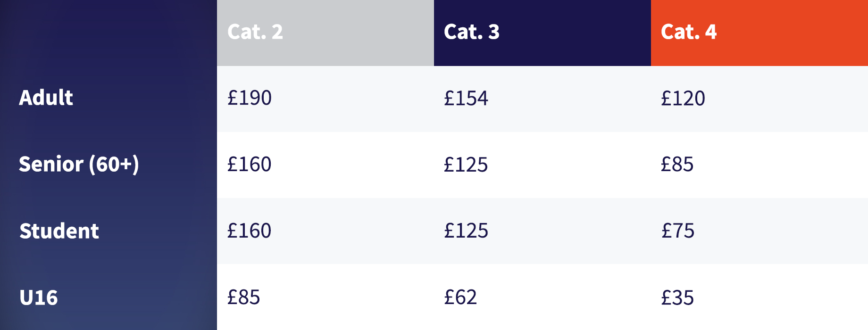Select the £35 U16 Cat. 4 price
The image size is (868, 330).
677,297
